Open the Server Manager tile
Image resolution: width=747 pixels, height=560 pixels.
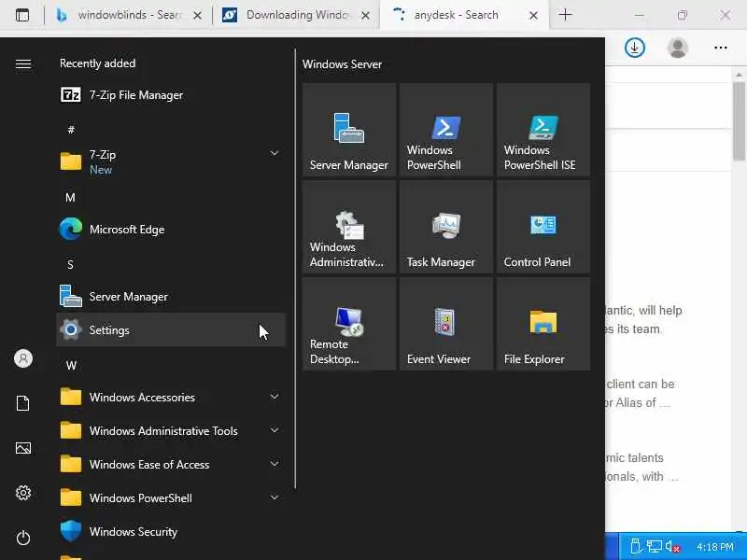(348, 130)
